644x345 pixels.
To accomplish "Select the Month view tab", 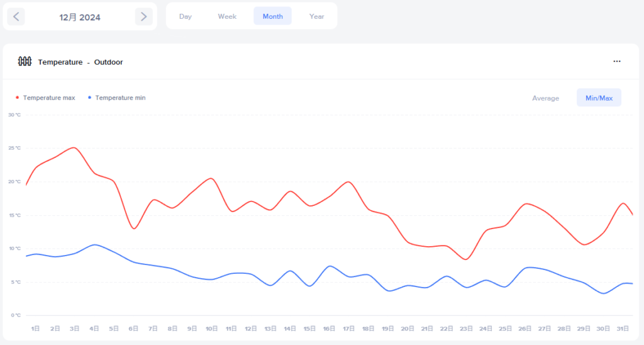I will point(272,16).
